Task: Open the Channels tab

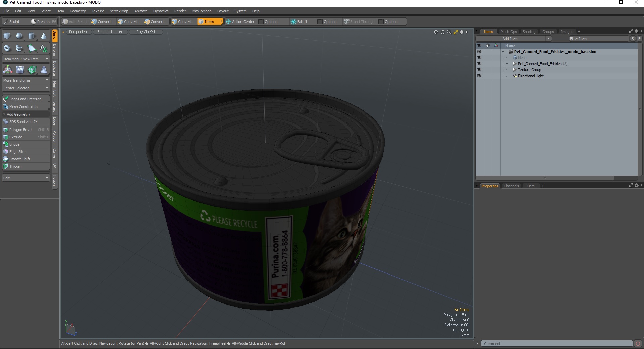Action: tap(511, 186)
